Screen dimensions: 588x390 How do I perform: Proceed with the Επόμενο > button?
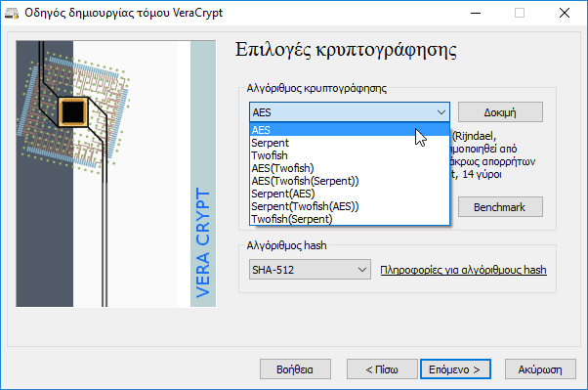tap(455, 369)
